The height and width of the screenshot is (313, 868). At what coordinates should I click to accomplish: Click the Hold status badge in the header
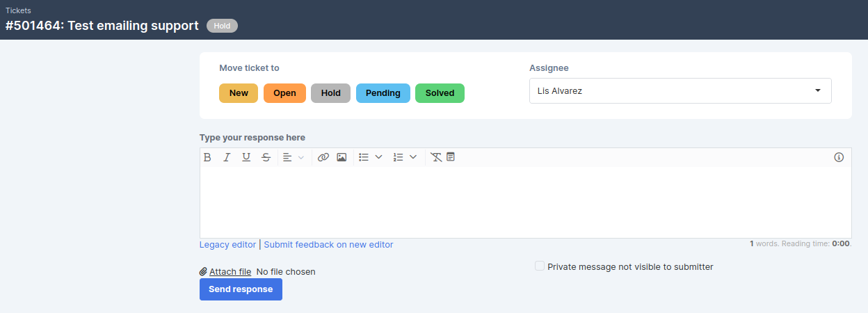pos(222,26)
